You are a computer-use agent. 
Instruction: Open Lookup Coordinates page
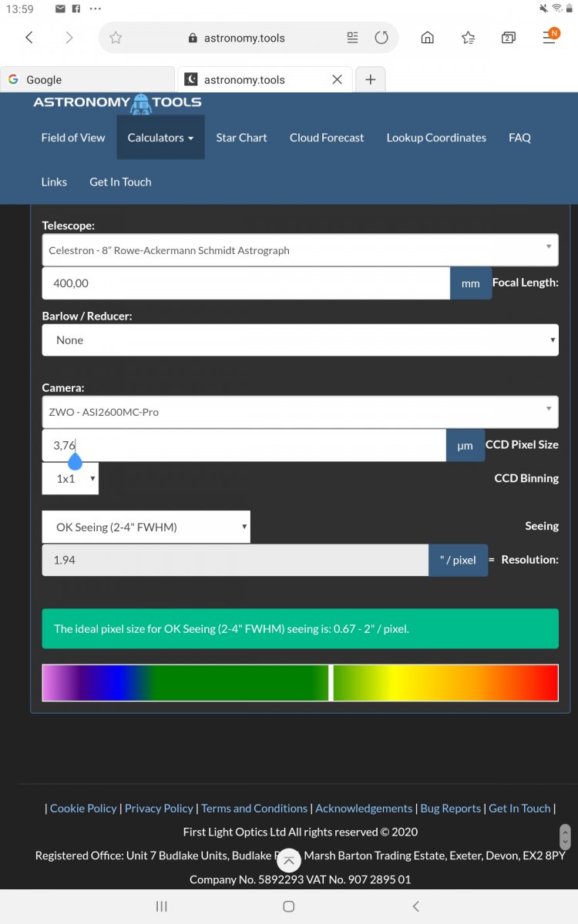(436, 138)
